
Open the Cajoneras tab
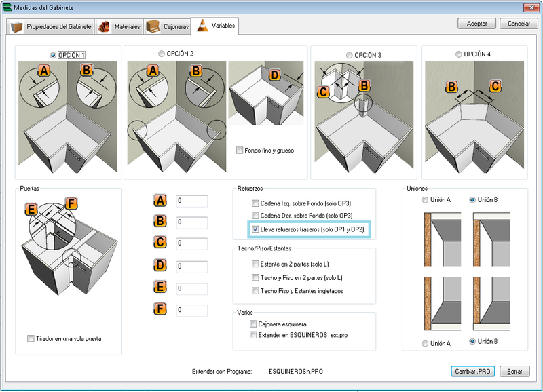[x=167, y=26]
